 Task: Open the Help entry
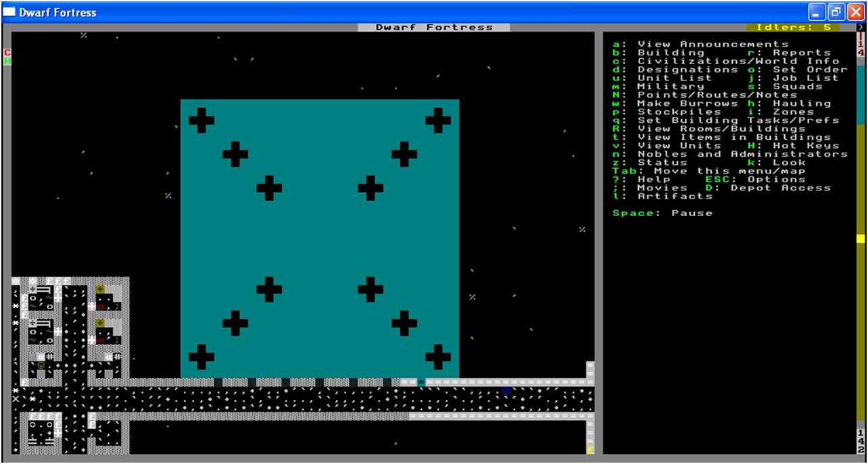click(x=642, y=179)
